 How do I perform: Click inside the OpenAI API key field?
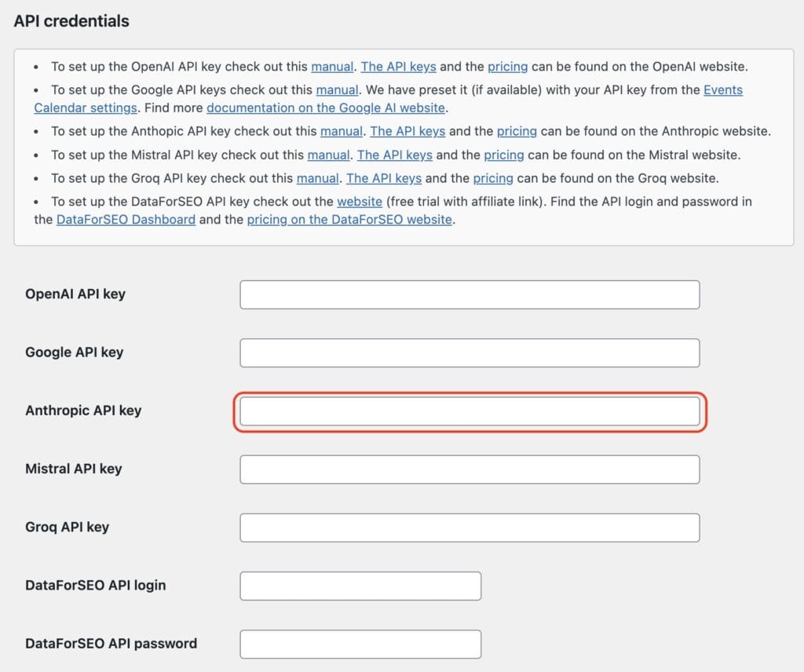coord(470,294)
